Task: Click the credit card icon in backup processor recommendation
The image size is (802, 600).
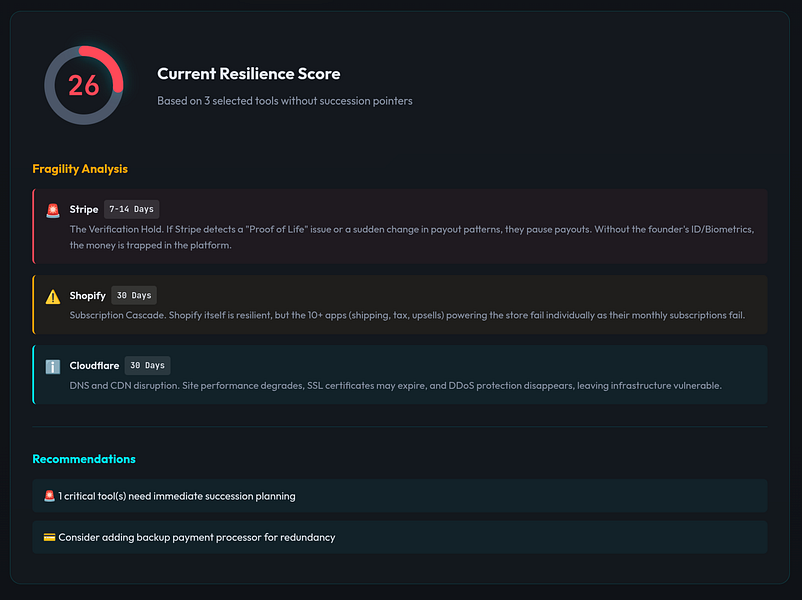Action: 49,537
